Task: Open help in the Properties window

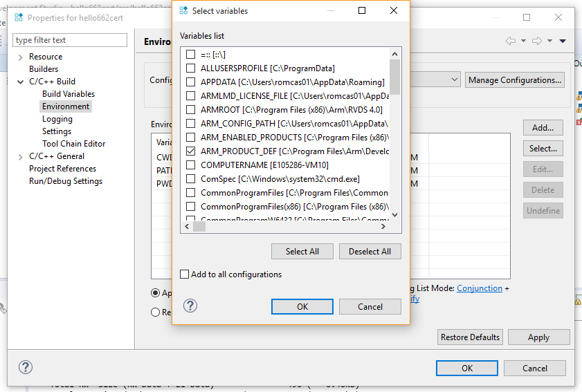Action: [26, 367]
